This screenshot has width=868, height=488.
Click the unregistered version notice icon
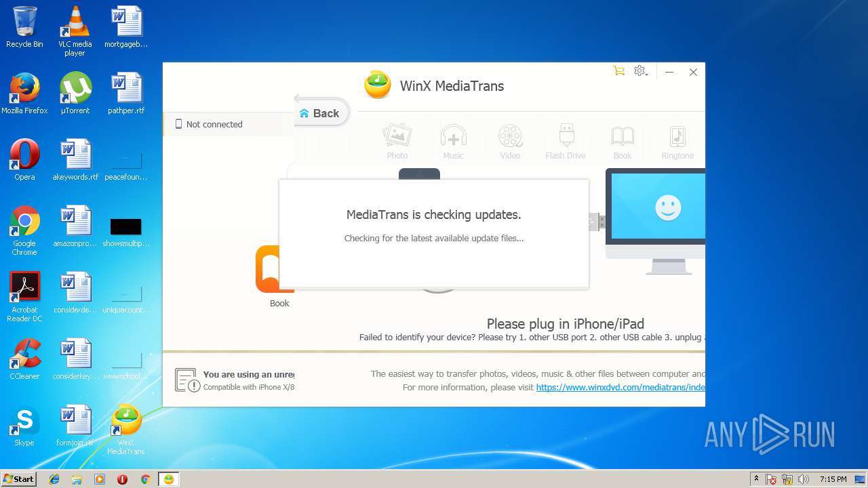point(187,380)
